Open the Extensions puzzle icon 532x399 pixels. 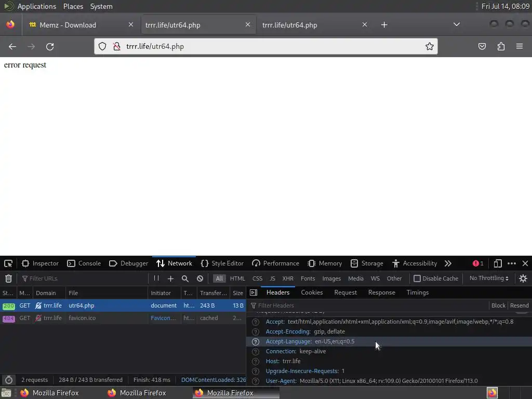click(501, 46)
